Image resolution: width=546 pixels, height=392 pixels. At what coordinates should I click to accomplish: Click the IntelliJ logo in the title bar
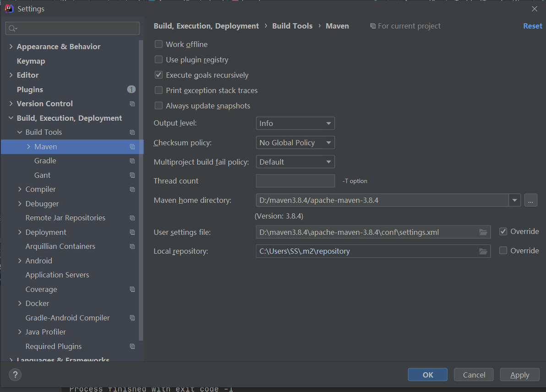coord(9,9)
